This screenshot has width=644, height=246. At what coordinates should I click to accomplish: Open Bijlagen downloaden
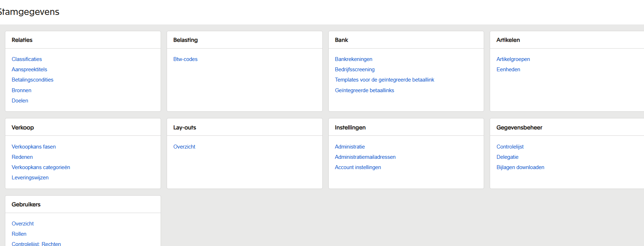[x=520, y=167]
